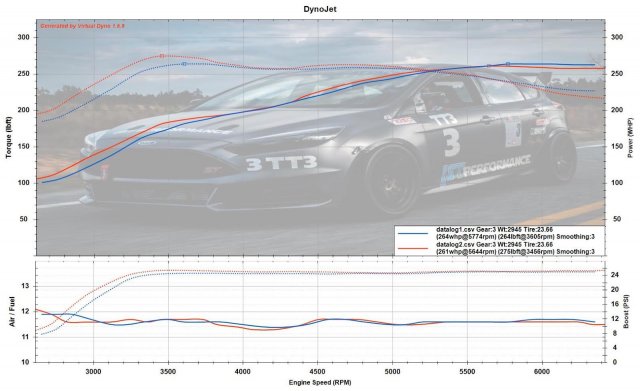
Task: Click the Torque (lbft) axis label
Action: (9, 138)
